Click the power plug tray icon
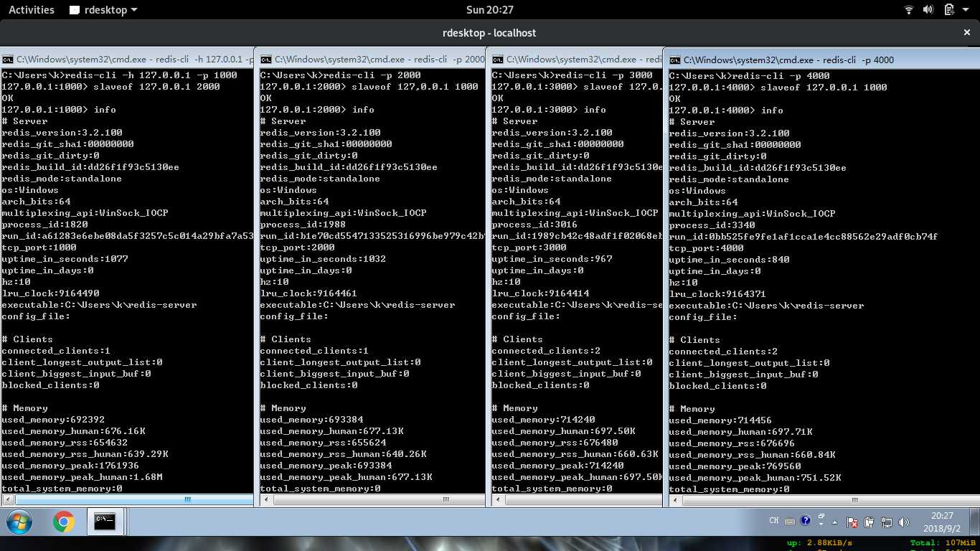 coord(869,522)
